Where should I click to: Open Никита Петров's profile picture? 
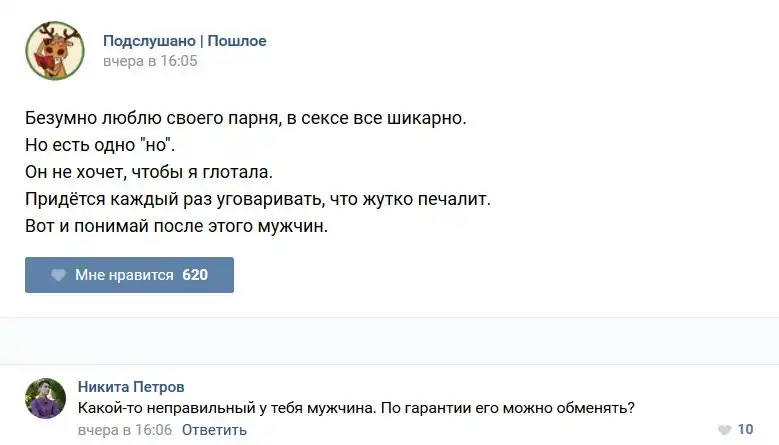point(45,398)
